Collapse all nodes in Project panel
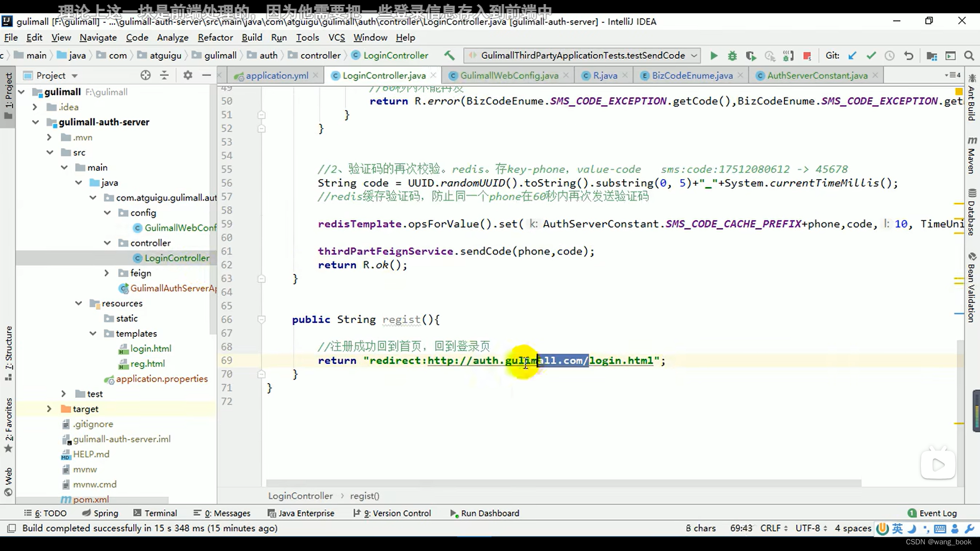This screenshot has width=980, height=551. coord(164,76)
